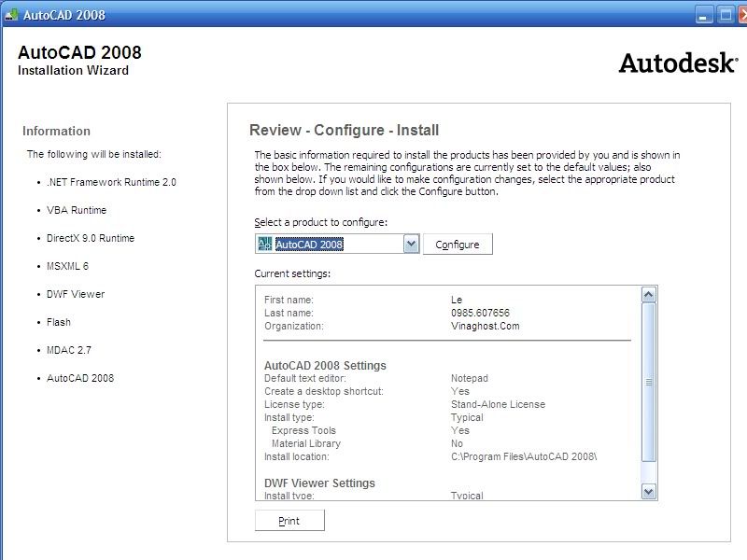Click the AutoCAD product icon in combo box

coord(264,244)
